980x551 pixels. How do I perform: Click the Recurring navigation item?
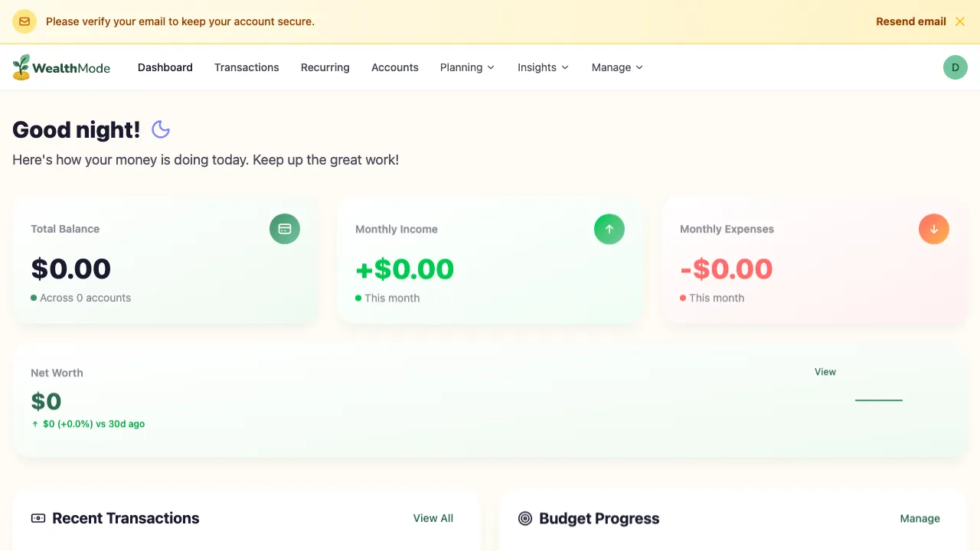[325, 67]
